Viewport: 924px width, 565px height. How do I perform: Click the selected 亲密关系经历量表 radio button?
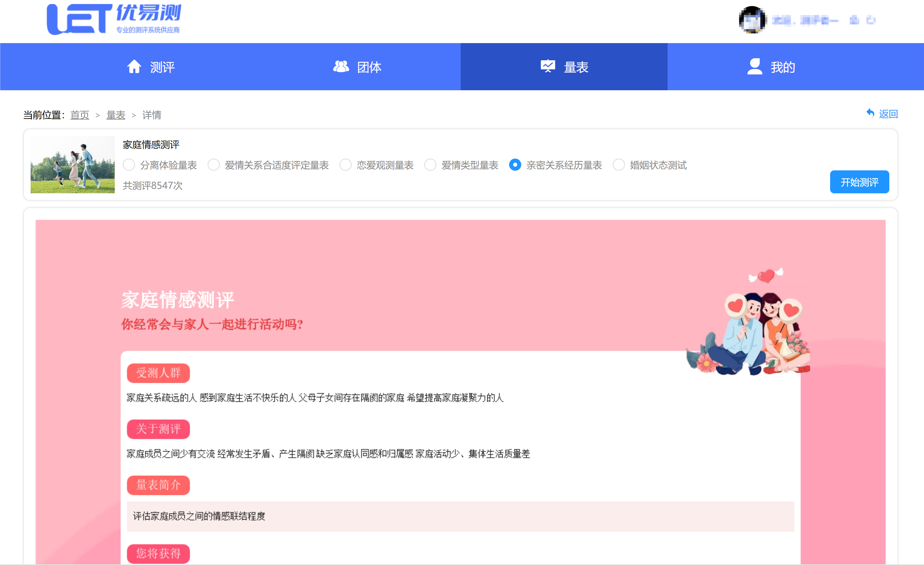515,165
